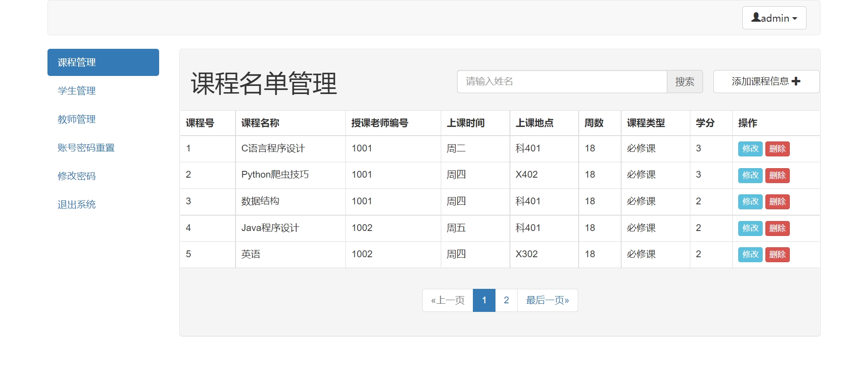Select page 1 in pagination
The height and width of the screenshot is (391, 868).
click(484, 301)
